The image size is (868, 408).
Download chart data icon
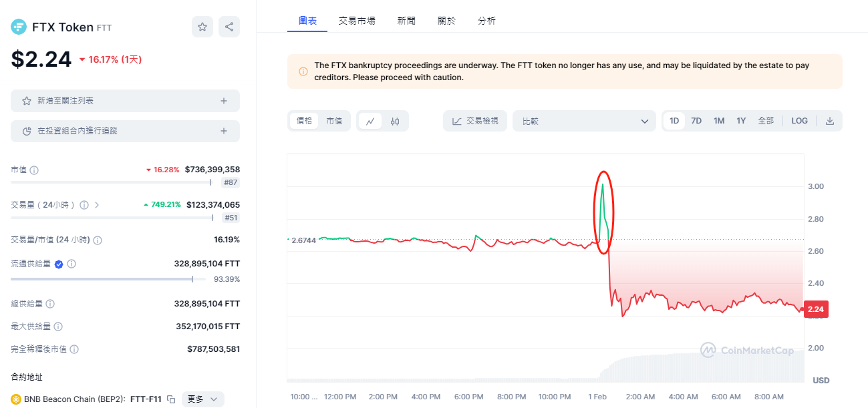pos(830,121)
